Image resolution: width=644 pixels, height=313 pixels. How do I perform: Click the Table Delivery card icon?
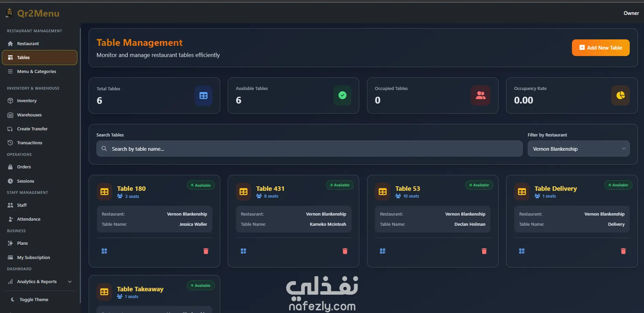tap(522, 192)
